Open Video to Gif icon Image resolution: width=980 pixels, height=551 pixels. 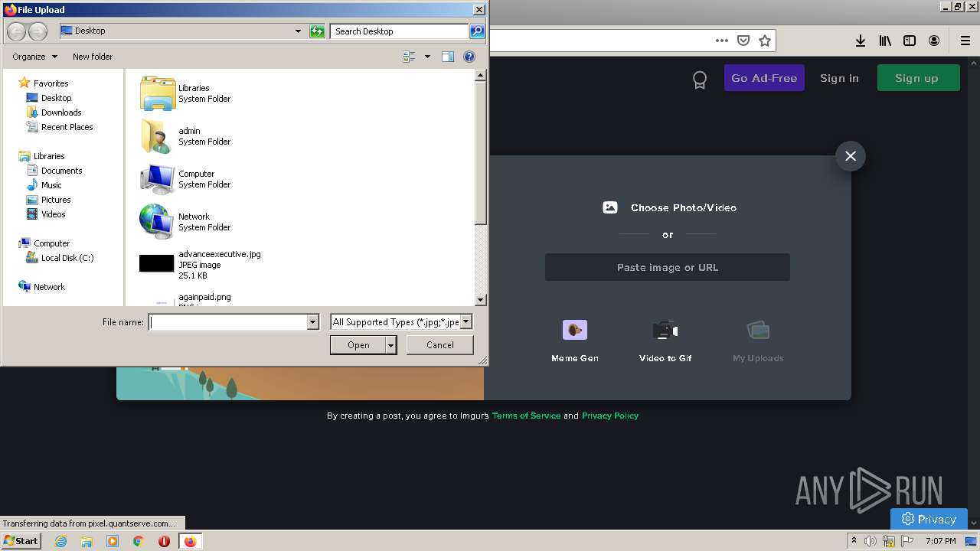(x=665, y=330)
